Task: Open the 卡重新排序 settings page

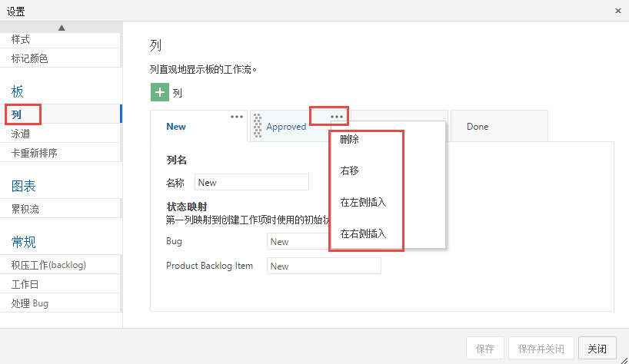Action: (x=60, y=153)
